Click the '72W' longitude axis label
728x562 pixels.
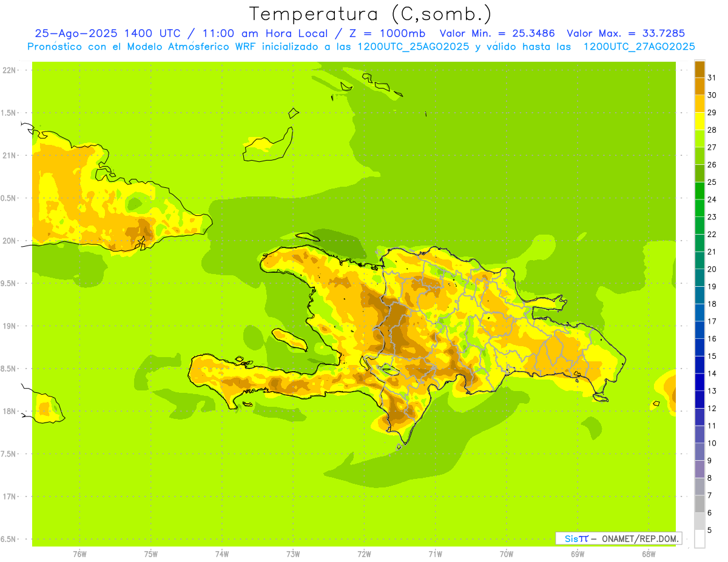coord(364,554)
